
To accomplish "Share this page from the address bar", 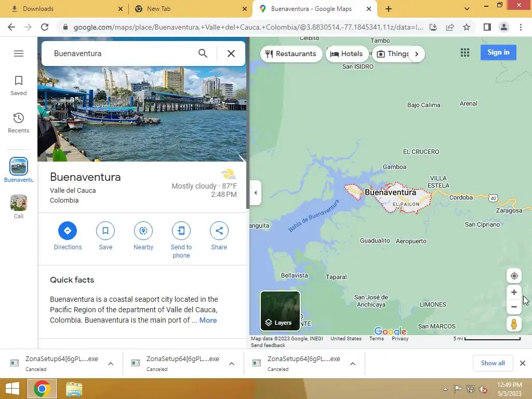I will (450, 27).
